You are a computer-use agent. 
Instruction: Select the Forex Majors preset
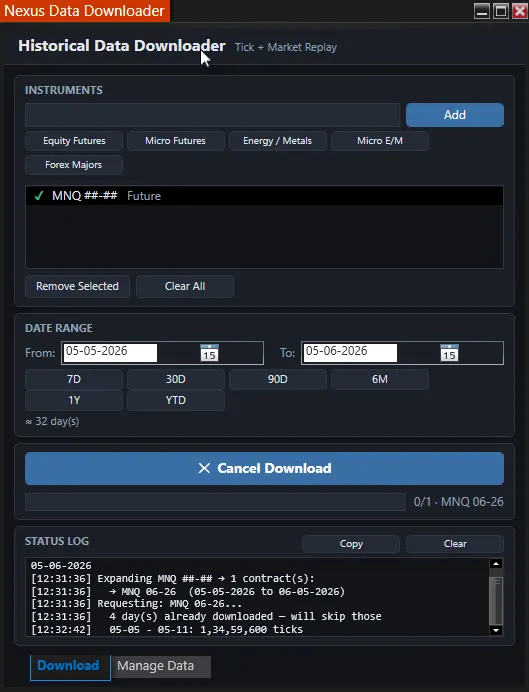(x=74, y=165)
